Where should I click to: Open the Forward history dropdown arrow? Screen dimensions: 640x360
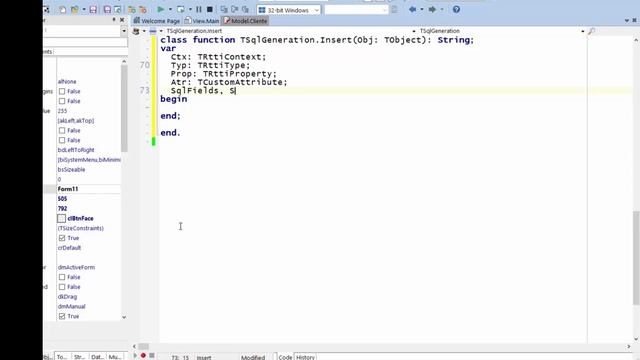tap(442, 9)
